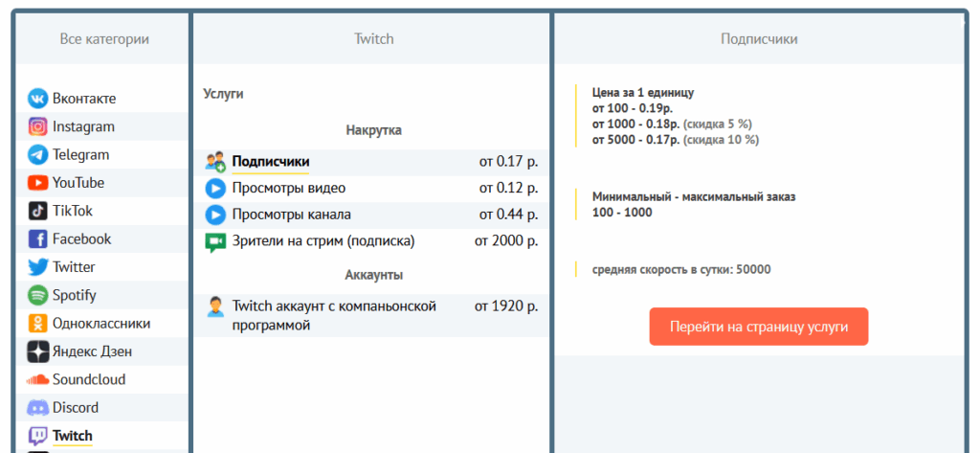
Task: Click the Одноклассники orange icon
Action: (x=38, y=324)
